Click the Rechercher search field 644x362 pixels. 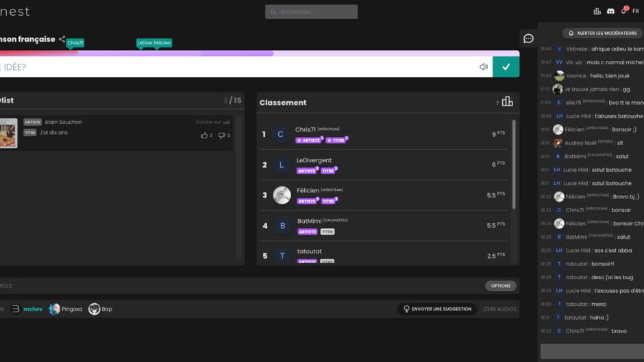(x=311, y=12)
